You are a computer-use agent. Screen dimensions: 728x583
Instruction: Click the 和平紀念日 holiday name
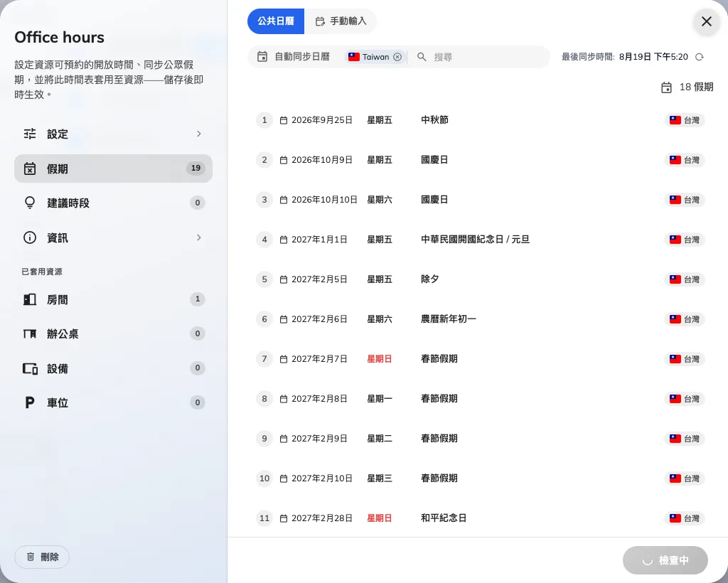point(444,518)
